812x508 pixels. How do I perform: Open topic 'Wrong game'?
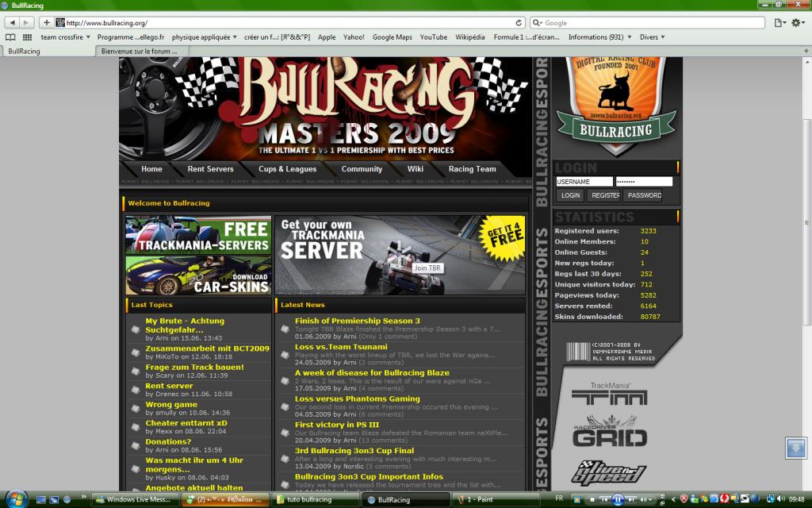pos(171,404)
